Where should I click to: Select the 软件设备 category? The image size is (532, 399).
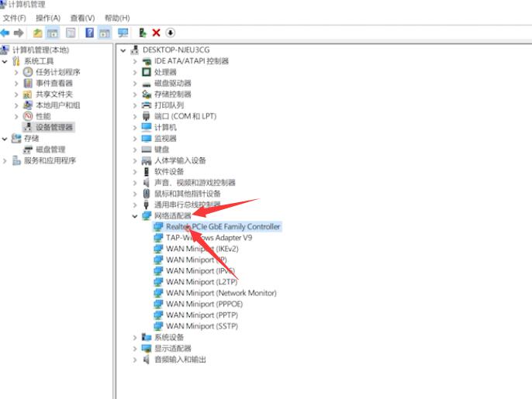(x=169, y=172)
